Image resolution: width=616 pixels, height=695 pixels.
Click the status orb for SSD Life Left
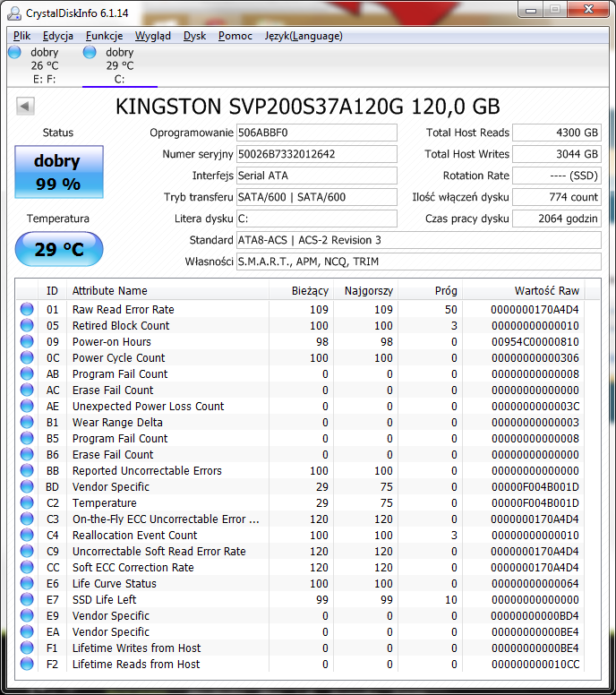click(27, 599)
